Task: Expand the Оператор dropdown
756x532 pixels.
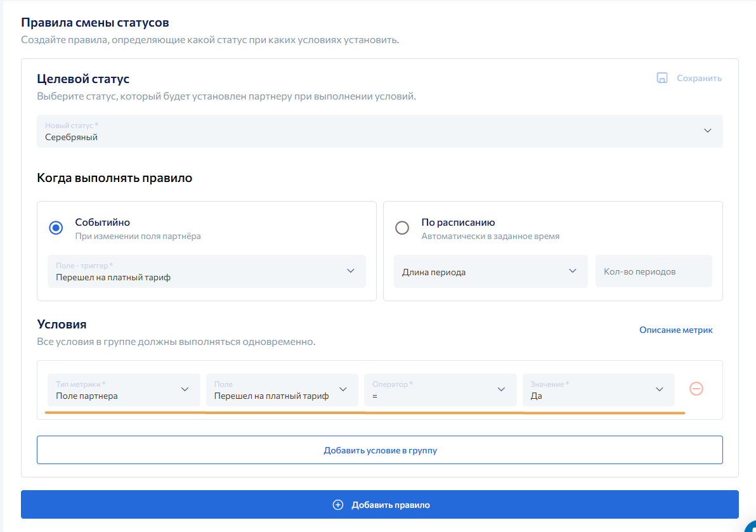Action: (x=440, y=389)
